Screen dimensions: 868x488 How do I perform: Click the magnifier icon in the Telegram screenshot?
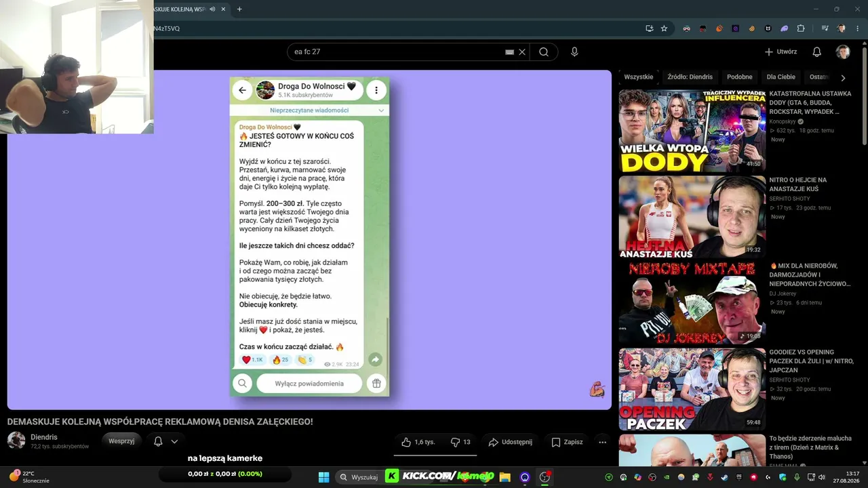click(x=242, y=384)
